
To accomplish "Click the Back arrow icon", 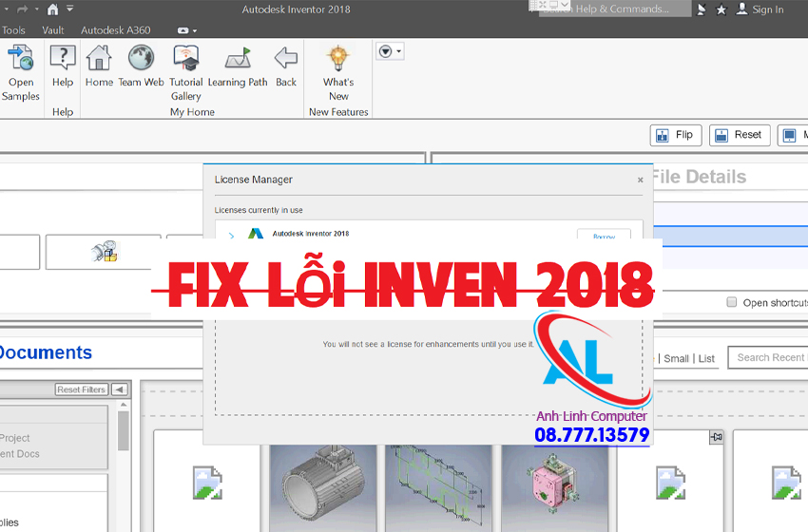I will 286,61.
